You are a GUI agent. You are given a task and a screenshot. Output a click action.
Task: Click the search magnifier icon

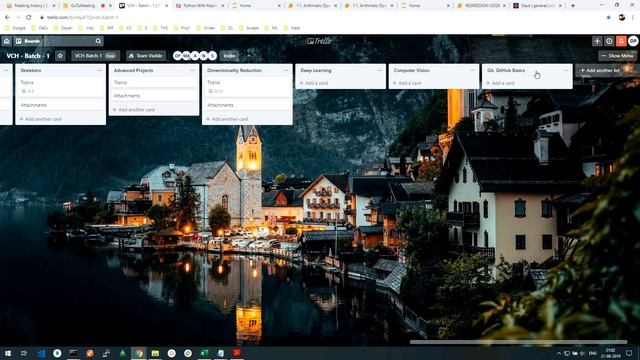(98, 41)
